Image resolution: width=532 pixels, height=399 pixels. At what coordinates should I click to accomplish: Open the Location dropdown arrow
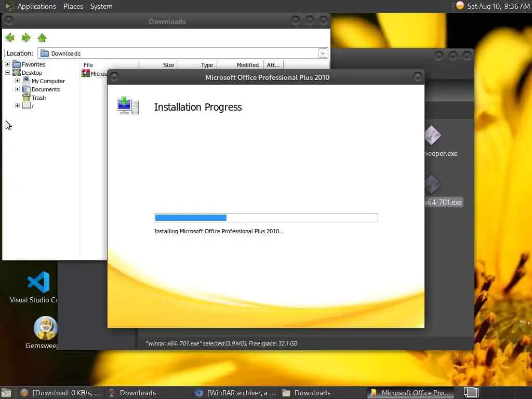click(x=323, y=54)
